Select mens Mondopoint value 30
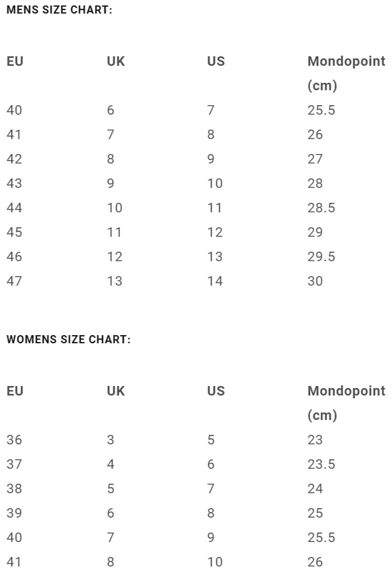 pyautogui.click(x=315, y=281)
